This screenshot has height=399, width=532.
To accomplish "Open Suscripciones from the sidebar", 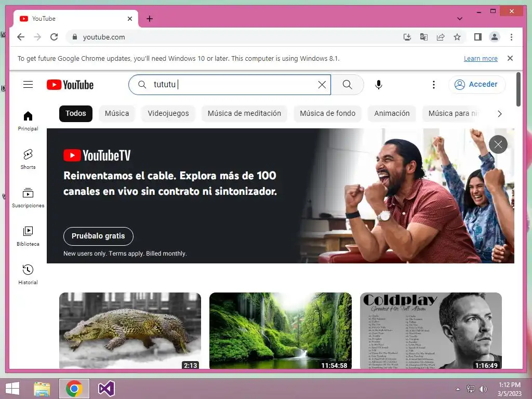I will 28,197.
